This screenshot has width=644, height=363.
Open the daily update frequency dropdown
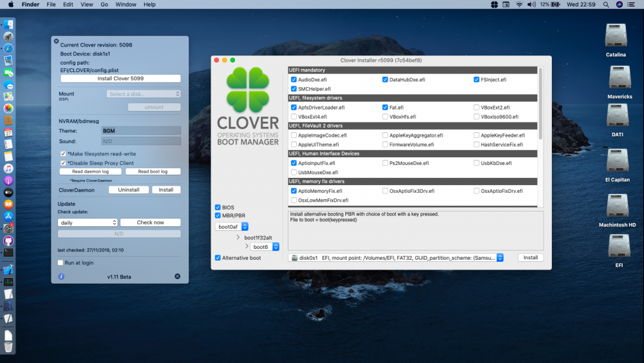coord(88,222)
